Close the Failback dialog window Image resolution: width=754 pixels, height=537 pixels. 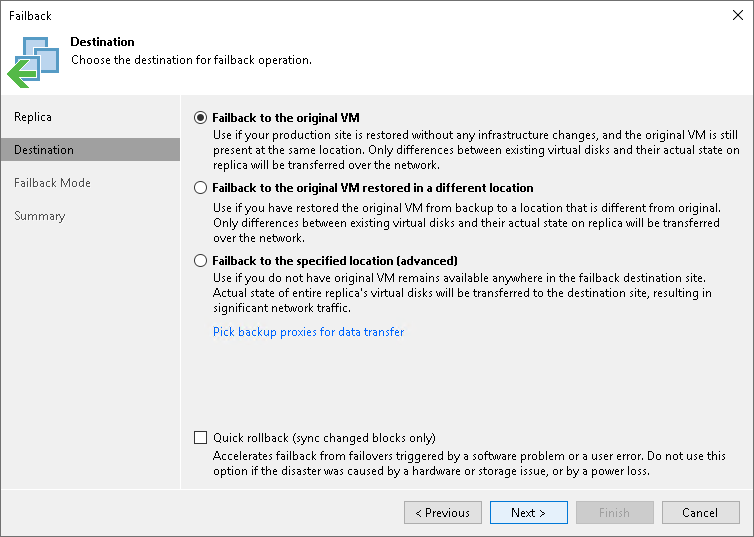coord(734,16)
